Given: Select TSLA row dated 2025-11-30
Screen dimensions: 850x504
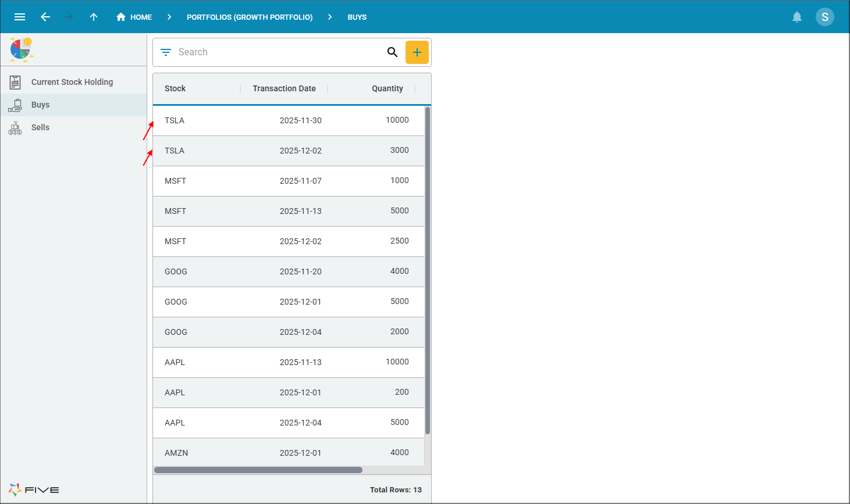Looking at the screenshot, I should (289, 120).
